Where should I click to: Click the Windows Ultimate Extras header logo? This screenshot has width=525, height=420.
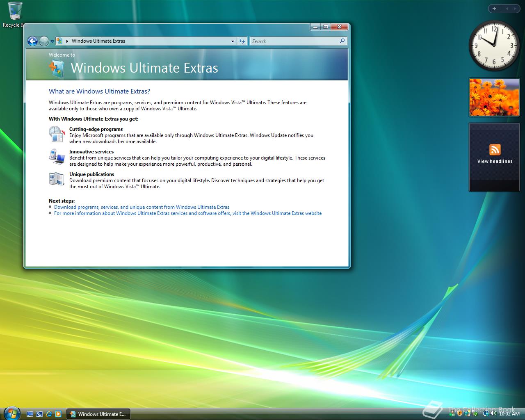coord(56,68)
